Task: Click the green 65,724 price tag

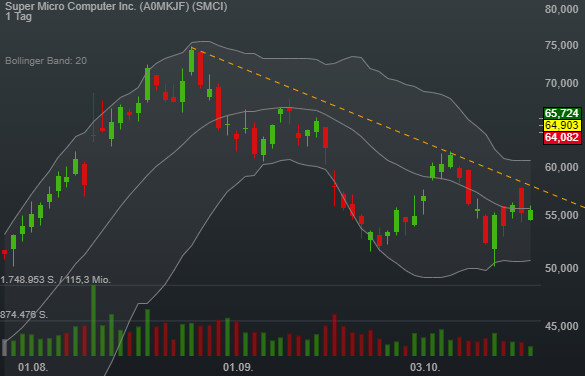Action: (x=562, y=113)
